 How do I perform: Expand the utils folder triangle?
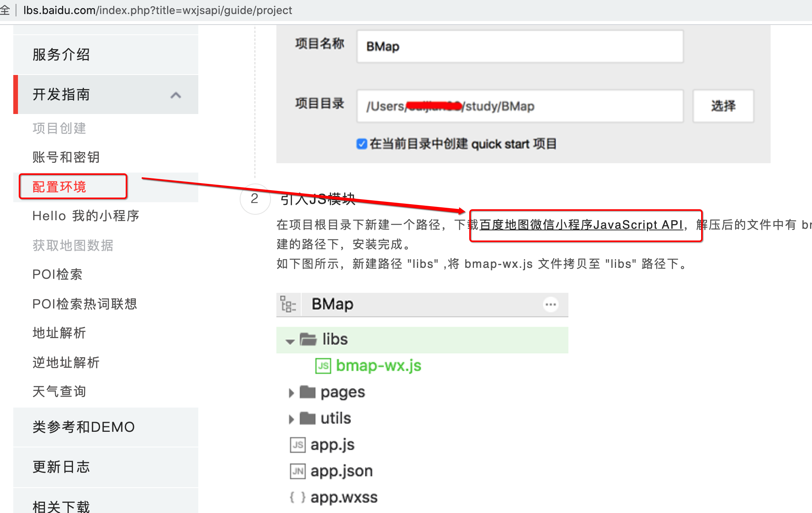coord(291,419)
